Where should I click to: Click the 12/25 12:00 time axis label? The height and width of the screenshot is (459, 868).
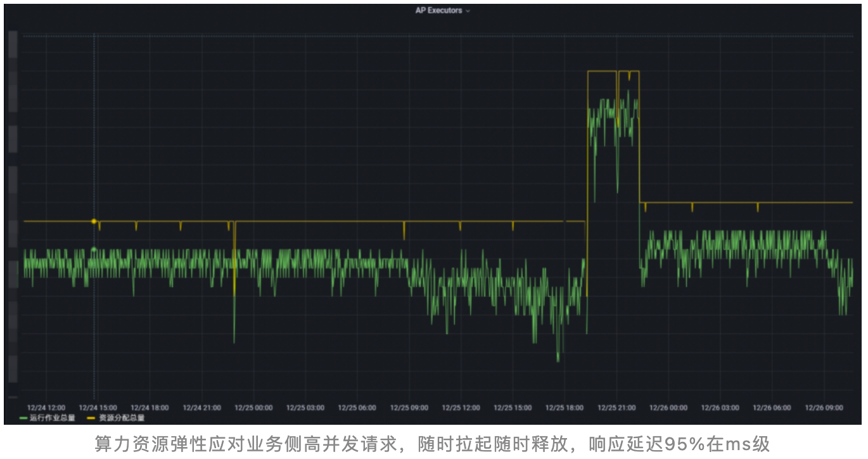tap(461, 408)
